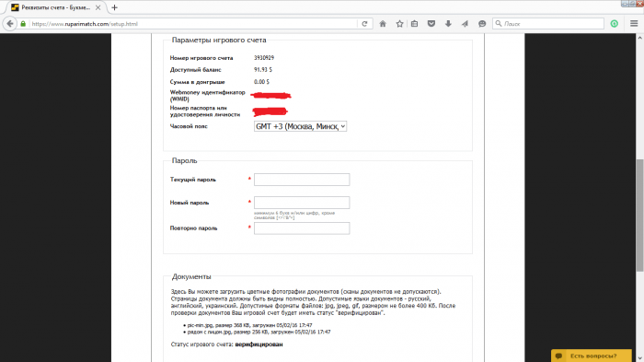
Task: Open the chat bubble Hello icon
Action: tap(482, 24)
